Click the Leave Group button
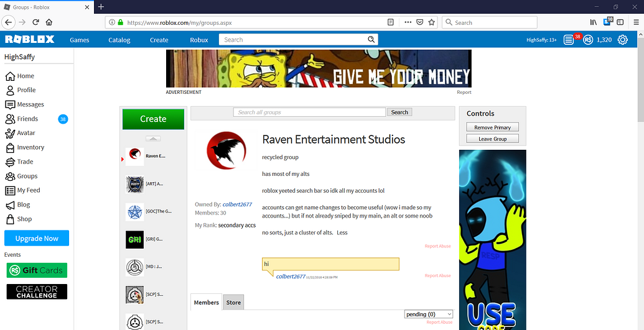 click(x=492, y=139)
